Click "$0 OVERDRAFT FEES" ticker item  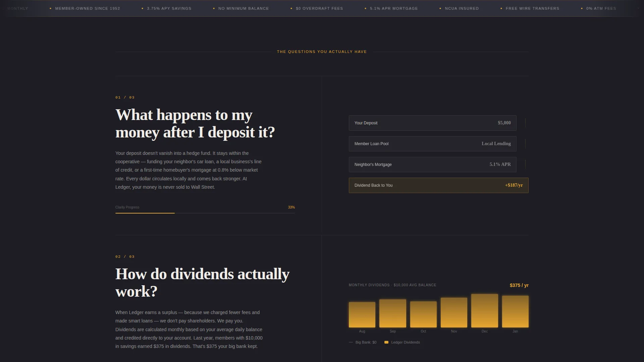coord(319,8)
